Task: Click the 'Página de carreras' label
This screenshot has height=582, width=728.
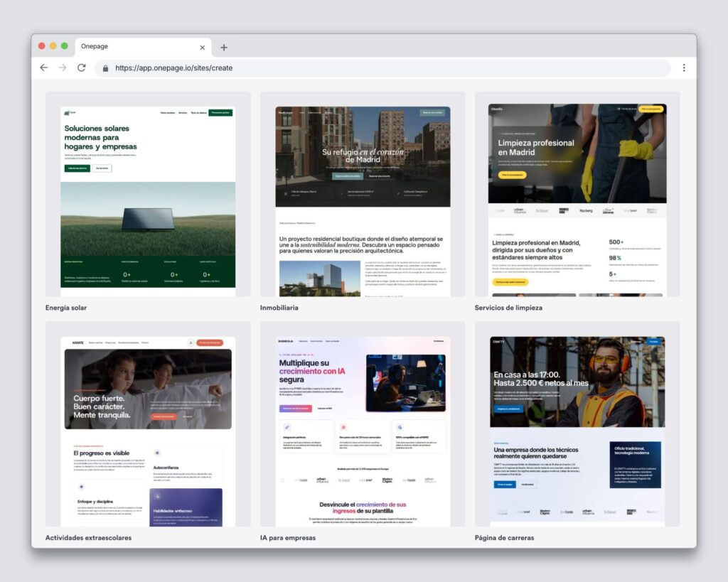Action: tap(504, 538)
